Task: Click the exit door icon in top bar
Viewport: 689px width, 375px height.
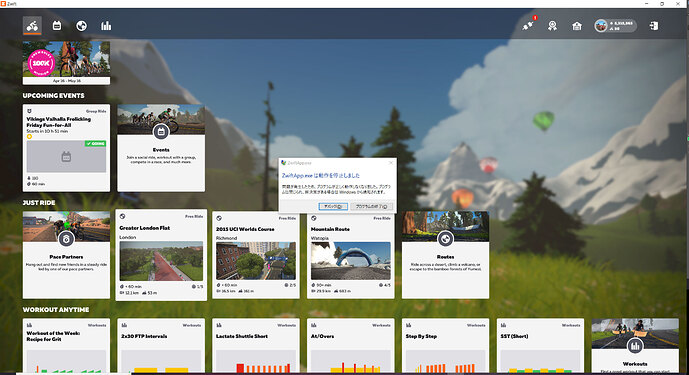Action: click(x=654, y=25)
